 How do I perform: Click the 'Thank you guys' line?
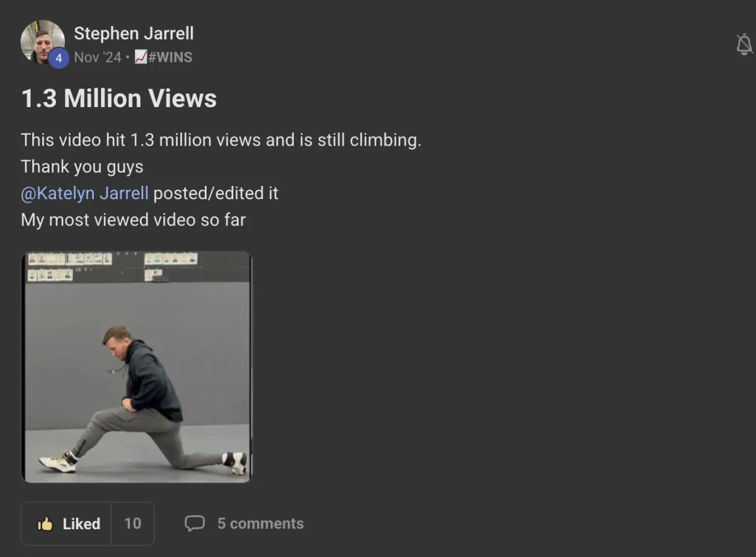82,167
